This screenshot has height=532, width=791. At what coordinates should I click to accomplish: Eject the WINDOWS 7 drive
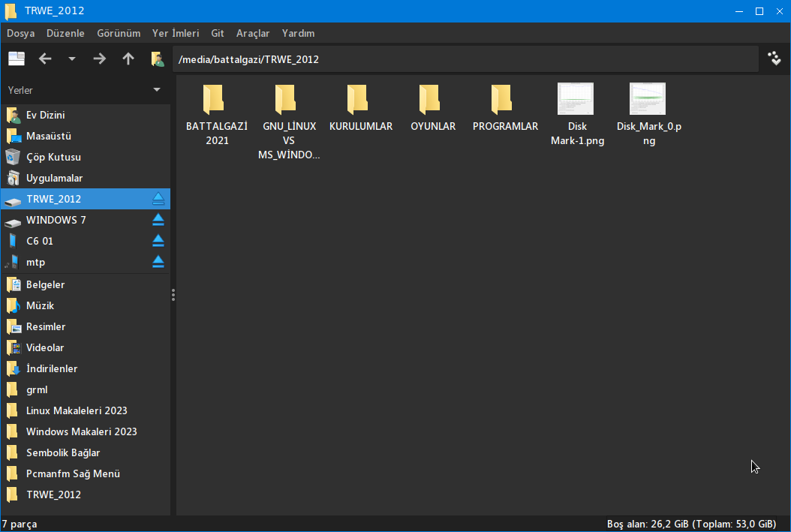pyautogui.click(x=158, y=220)
